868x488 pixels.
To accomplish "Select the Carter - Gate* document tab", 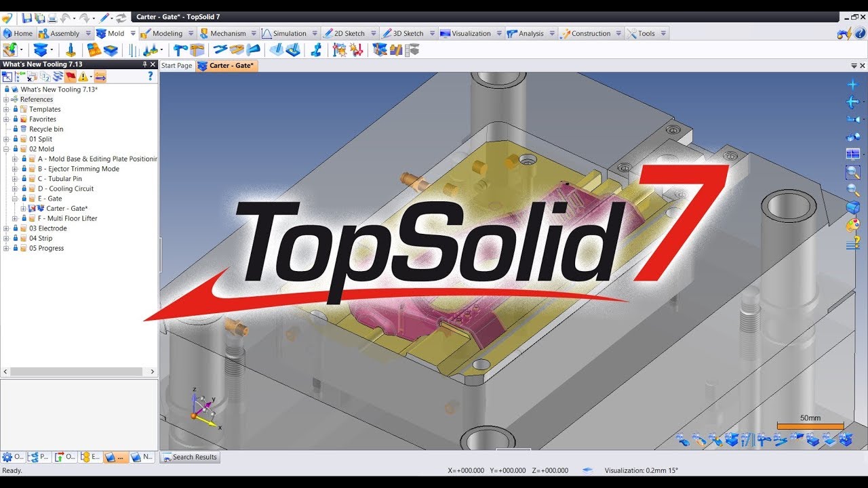I will pyautogui.click(x=226, y=66).
